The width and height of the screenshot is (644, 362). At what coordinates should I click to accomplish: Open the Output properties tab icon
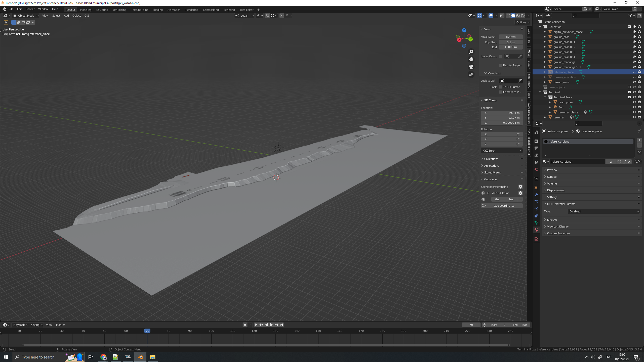[536, 148]
